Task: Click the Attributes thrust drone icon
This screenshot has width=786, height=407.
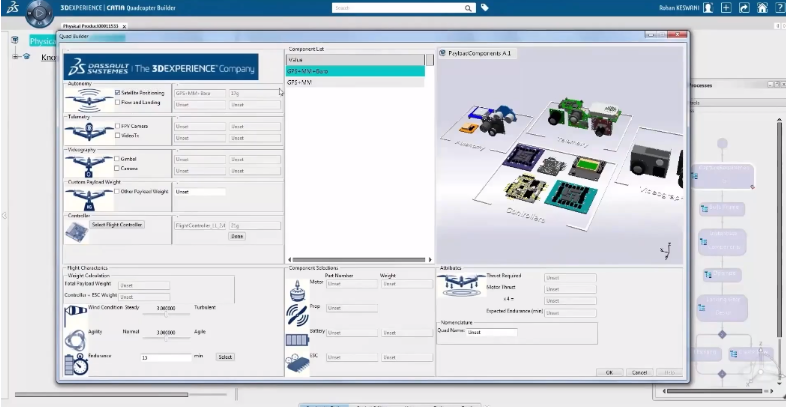Action: click(x=462, y=285)
